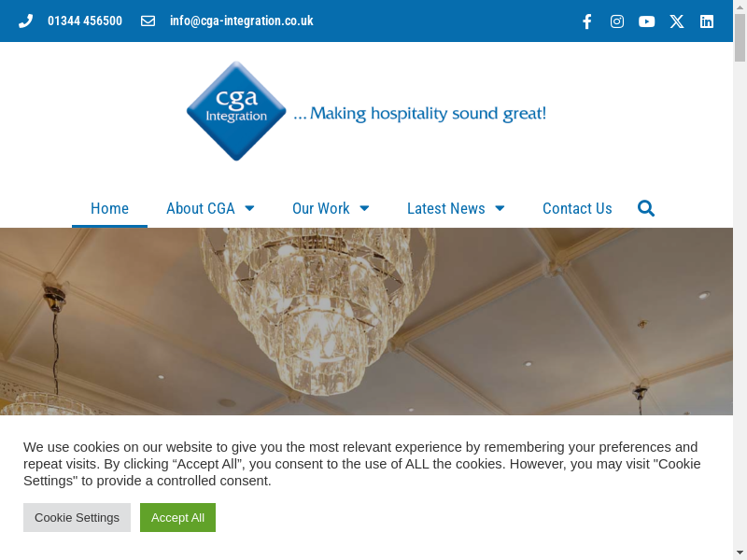Click the search magnifier icon
This screenshot has width=747, height=560.
646,208
